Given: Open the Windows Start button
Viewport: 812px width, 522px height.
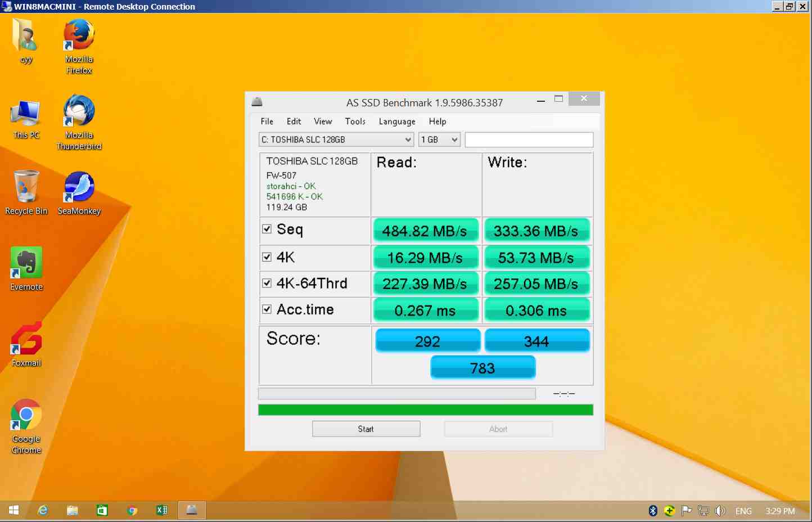Looking at the screenshot, I should click(x=13, y=510).
